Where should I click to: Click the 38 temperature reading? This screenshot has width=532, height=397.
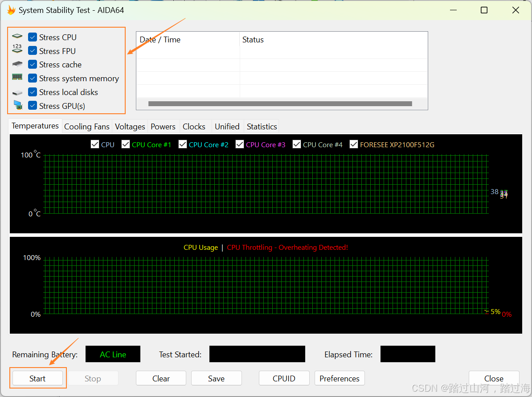point(494,192)
